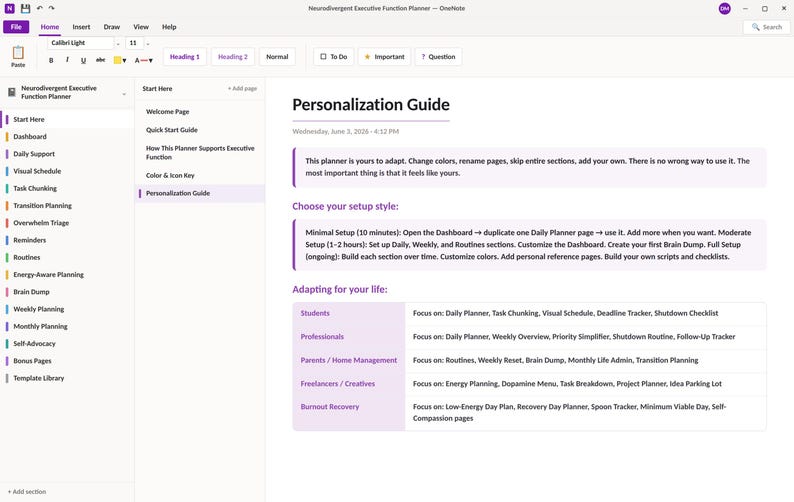Open highlight color dropdown arrow
Viewport: 794px width, 502px height.
pyautogui.click(x=125, y=61)
